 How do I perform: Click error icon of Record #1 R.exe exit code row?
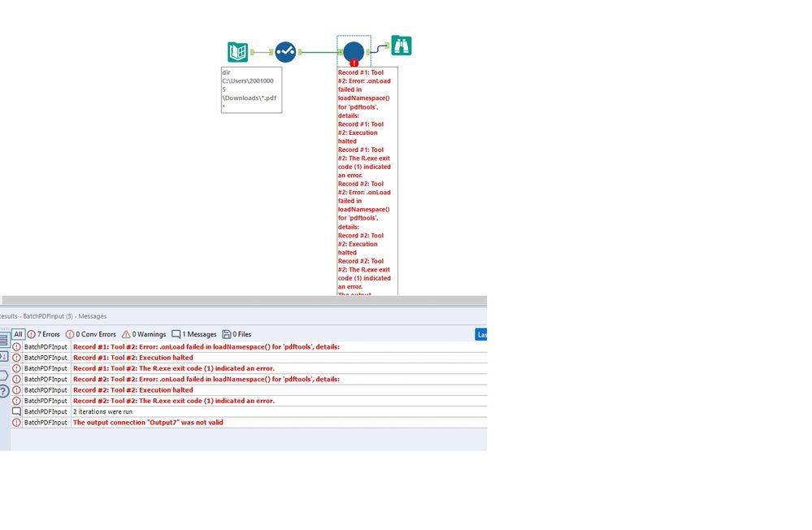click(x=16, y=368)
